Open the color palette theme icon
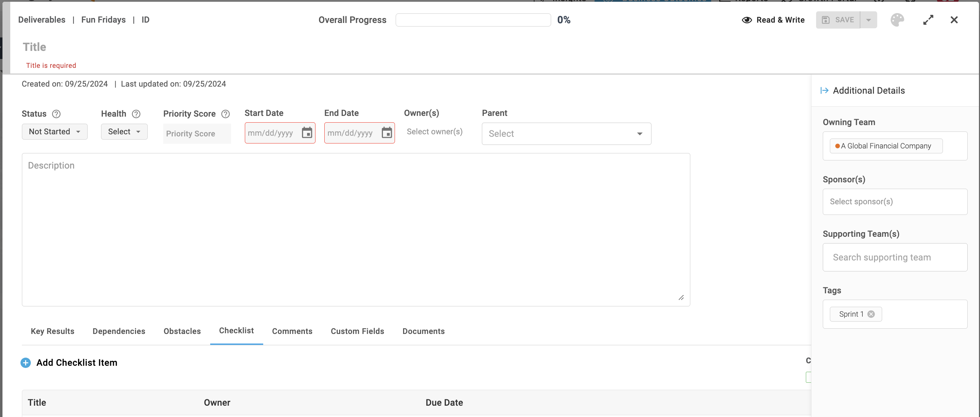This screenshot has width=980, height=417. pyautogui.click(x=897, y=20)
